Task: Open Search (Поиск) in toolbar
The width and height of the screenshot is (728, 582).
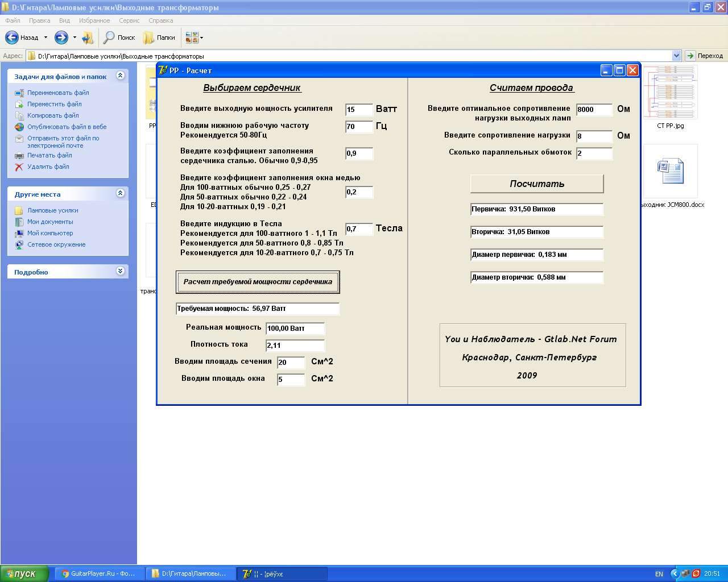Action: coord(119,38)
